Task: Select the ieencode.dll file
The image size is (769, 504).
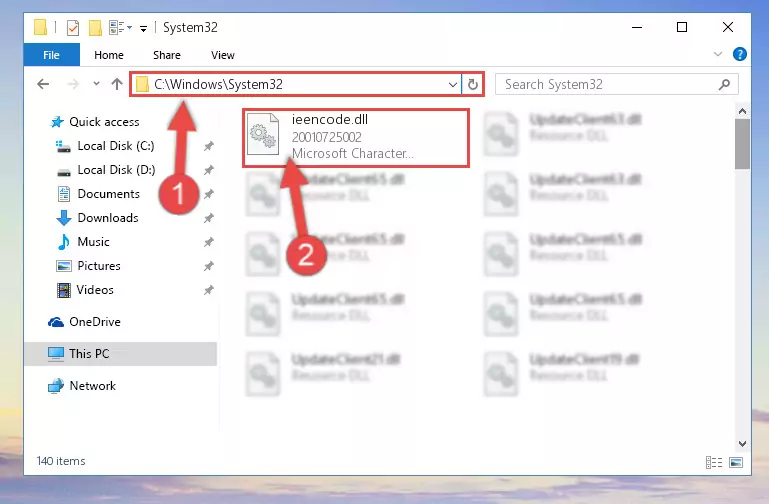Action: point(356,138)
